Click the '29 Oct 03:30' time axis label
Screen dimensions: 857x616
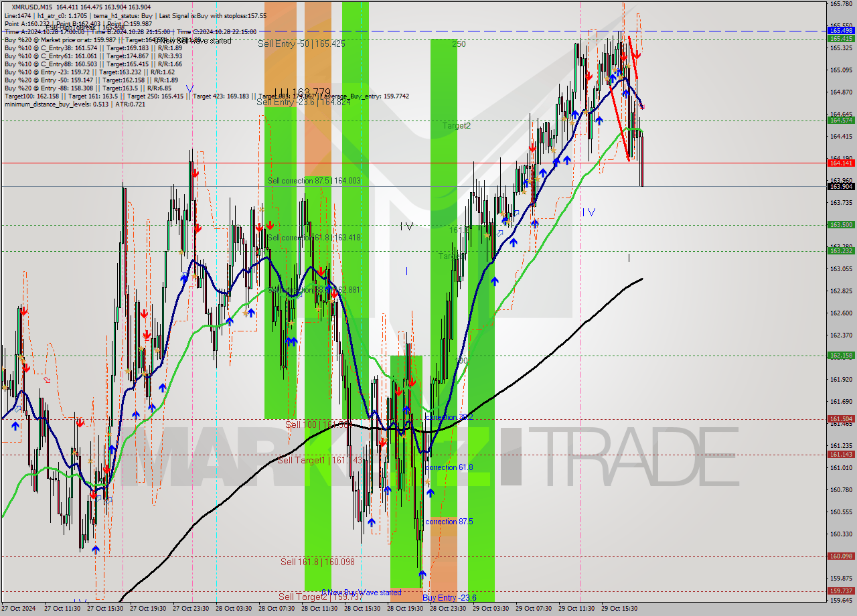[x=491, y=609]
